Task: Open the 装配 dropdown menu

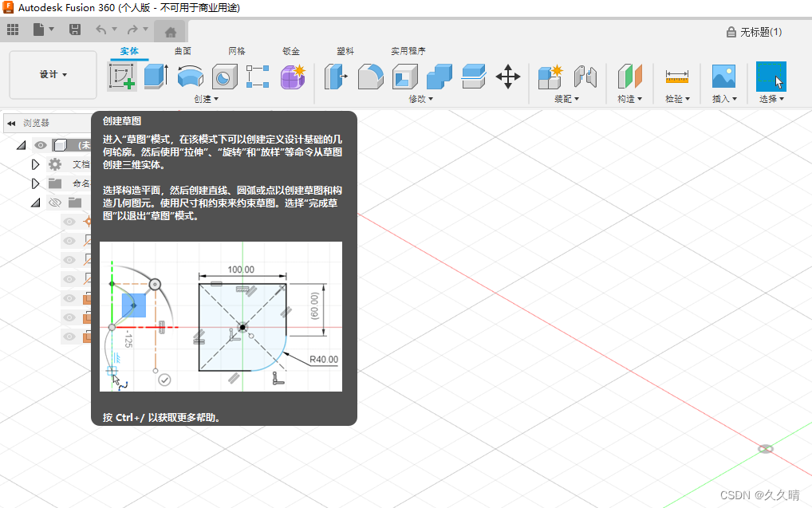Action: 566,99
